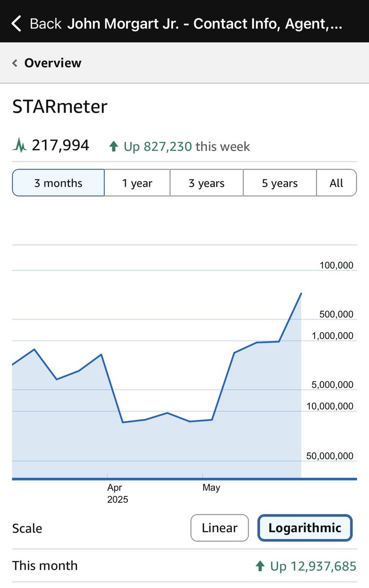
Task: Select the All range tab
Action: coord(337,183)
